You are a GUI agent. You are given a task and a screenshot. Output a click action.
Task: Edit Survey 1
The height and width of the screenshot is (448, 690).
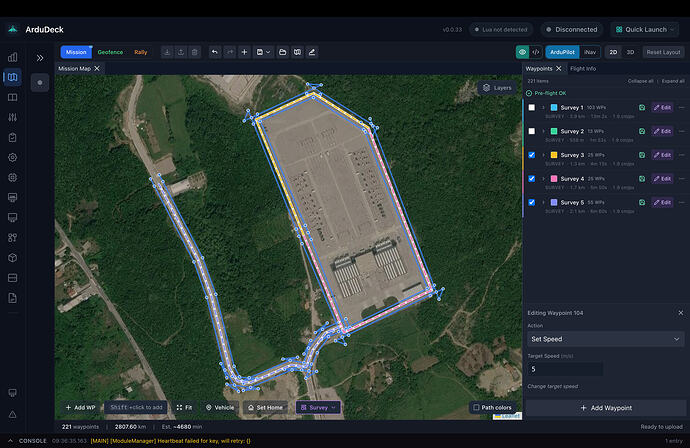tap(662, 107)
